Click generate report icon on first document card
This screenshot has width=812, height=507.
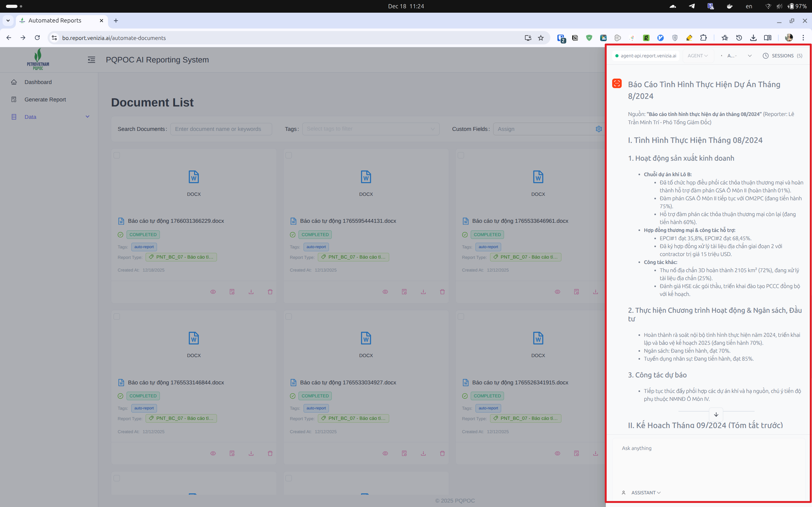(232, 292)
